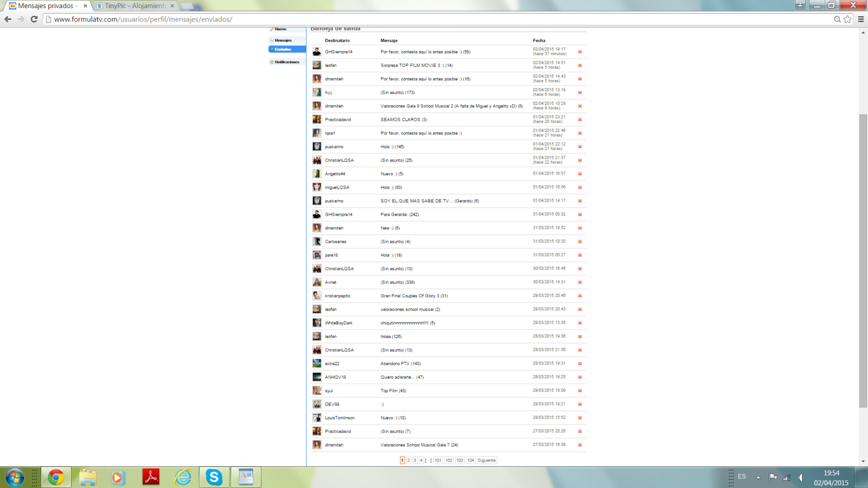868x488 pixels.
Task: Open the Chrome menu hamburger icon
Action: 861,19
